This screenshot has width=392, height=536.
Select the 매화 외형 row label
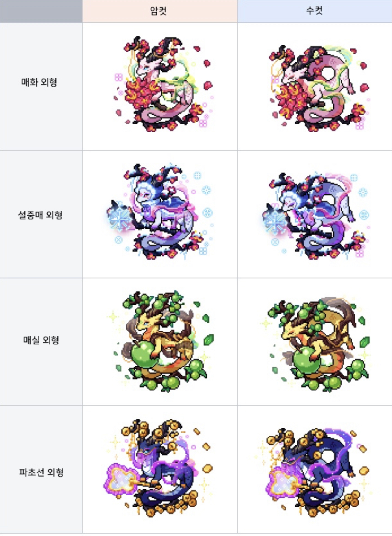pyautogui.click(x=39, y=82)
